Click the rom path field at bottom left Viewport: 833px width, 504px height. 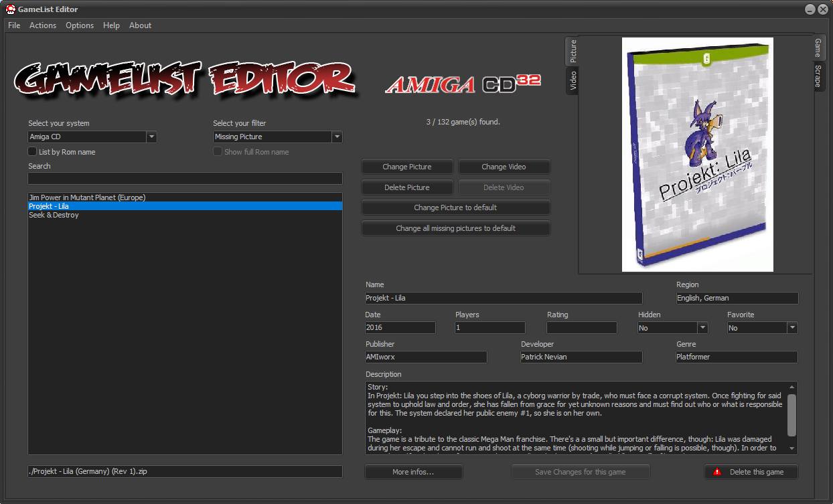(x=185, y=471)
